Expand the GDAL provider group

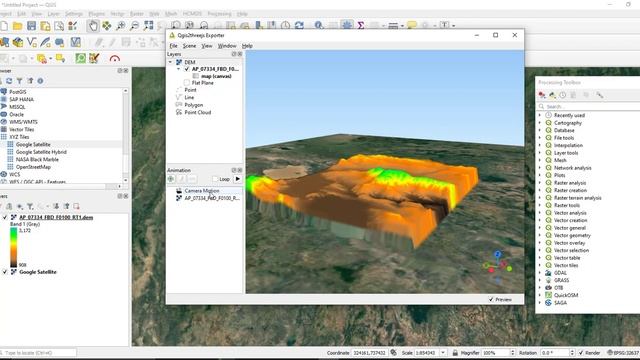tap(540, 273)
